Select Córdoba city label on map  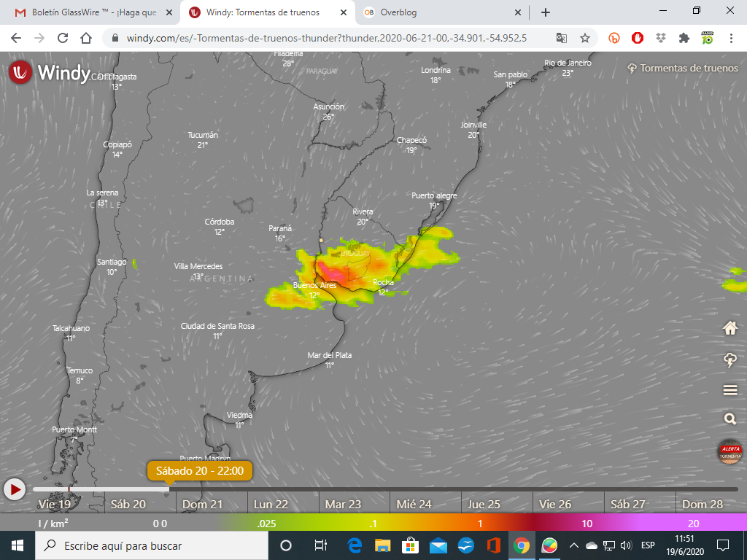pos(219,227)
